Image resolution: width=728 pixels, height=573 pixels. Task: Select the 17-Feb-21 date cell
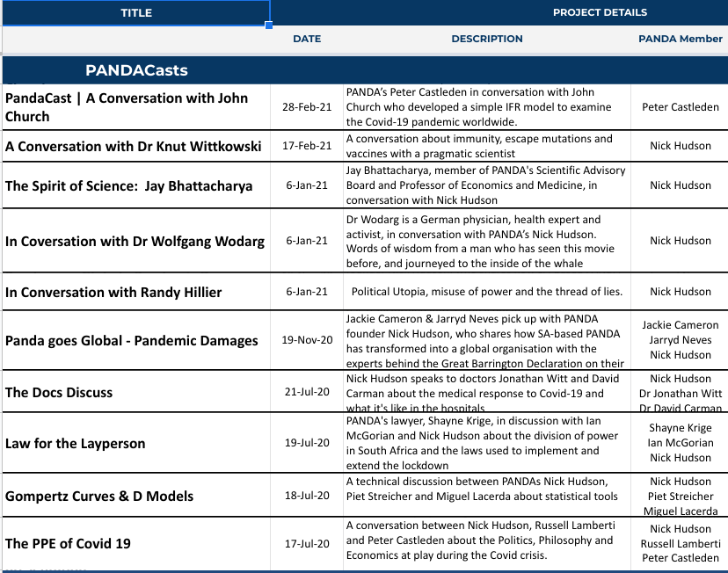tap(307, 146)
